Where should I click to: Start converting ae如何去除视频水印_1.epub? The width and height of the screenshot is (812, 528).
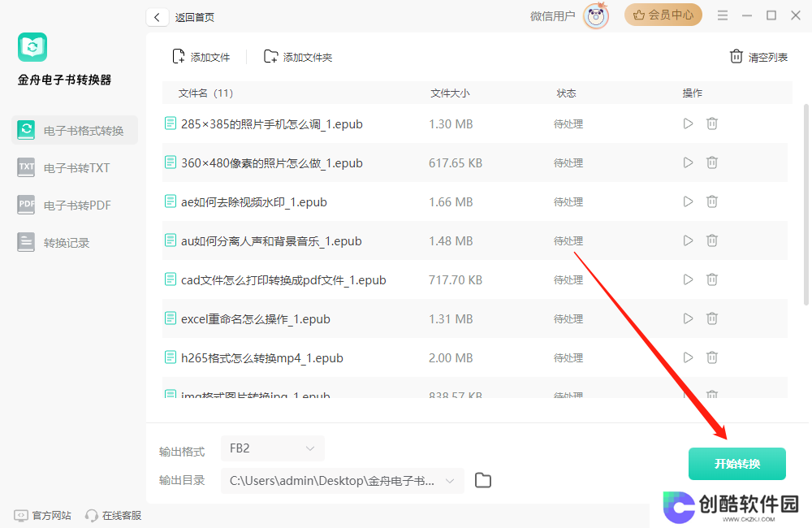688,201
